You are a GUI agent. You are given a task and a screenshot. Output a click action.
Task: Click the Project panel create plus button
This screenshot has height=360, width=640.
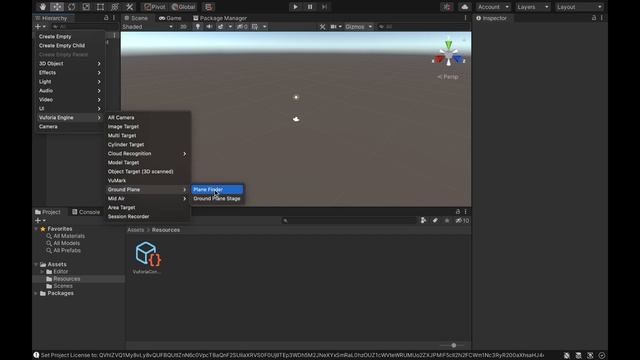(40, 220)
